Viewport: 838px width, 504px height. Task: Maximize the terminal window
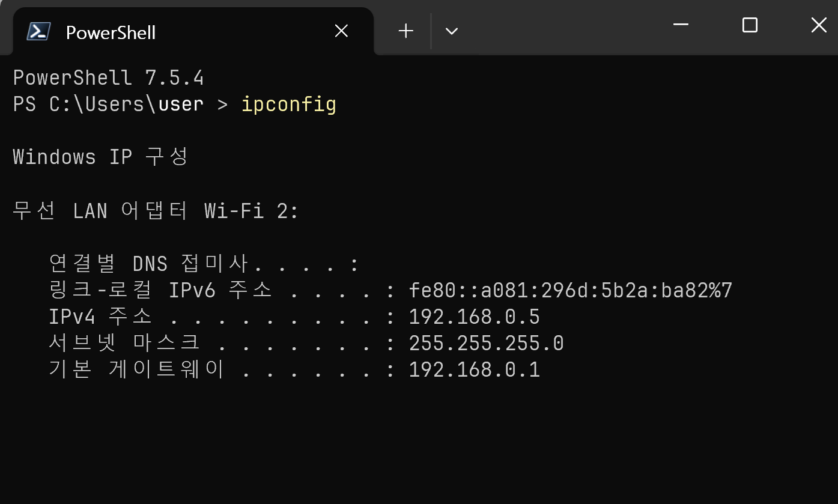[750, 25]
